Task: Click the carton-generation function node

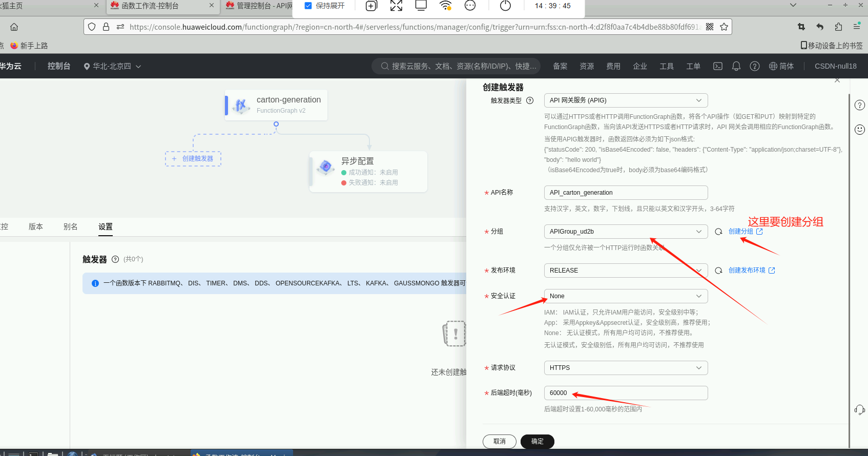Action: click(276, 105)
